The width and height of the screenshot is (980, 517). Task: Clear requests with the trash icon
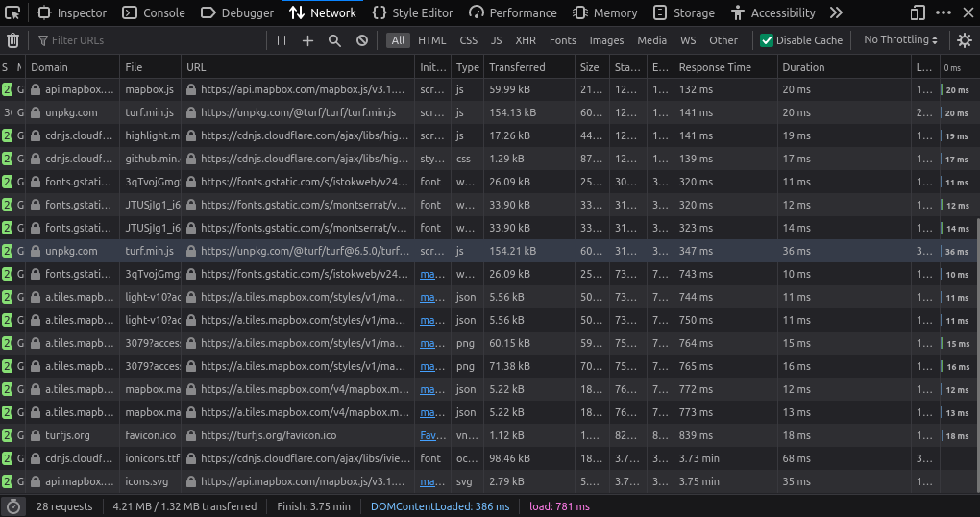point(12,40)
